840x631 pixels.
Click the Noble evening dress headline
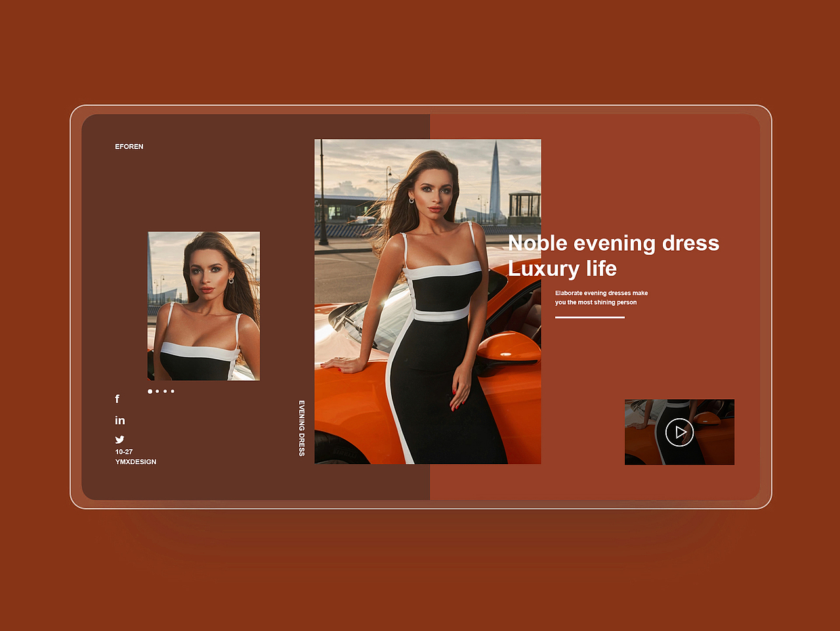614,243
